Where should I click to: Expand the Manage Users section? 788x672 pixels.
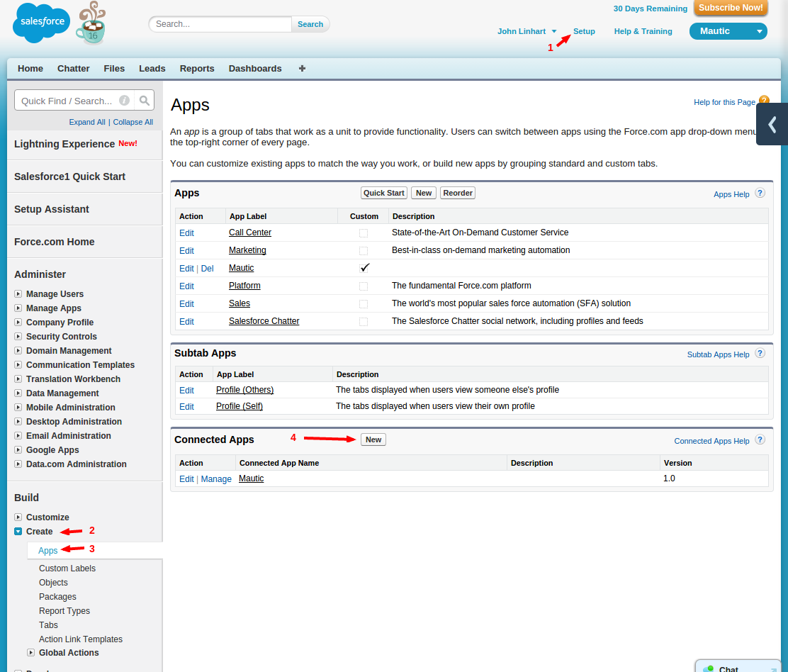pyautogui.click(x=18, y=293)
